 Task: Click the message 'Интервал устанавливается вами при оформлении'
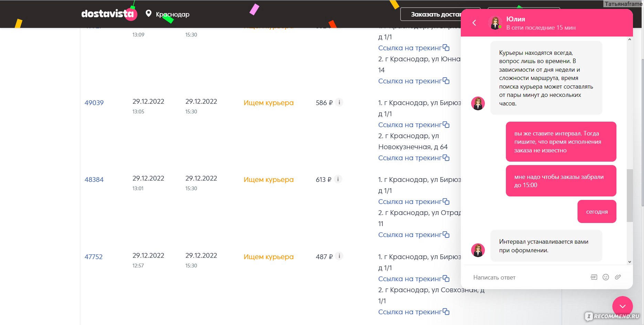click(546, 246)
